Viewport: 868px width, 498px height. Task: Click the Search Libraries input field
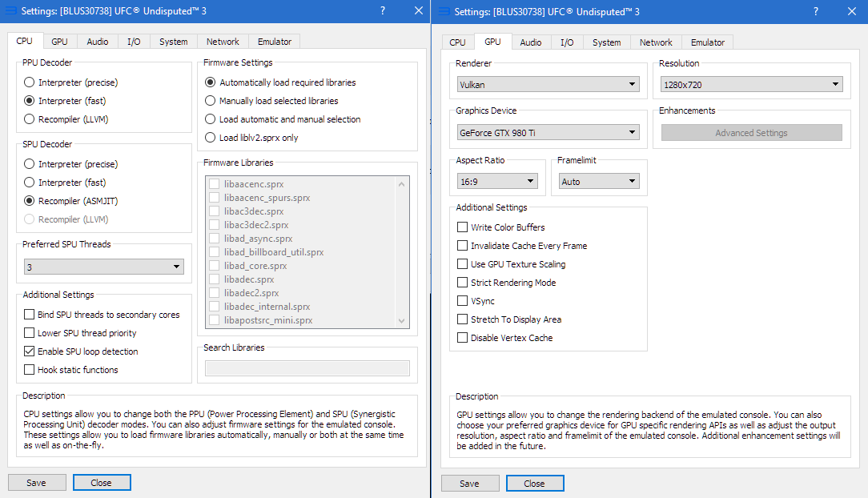(x=307, y=368)
